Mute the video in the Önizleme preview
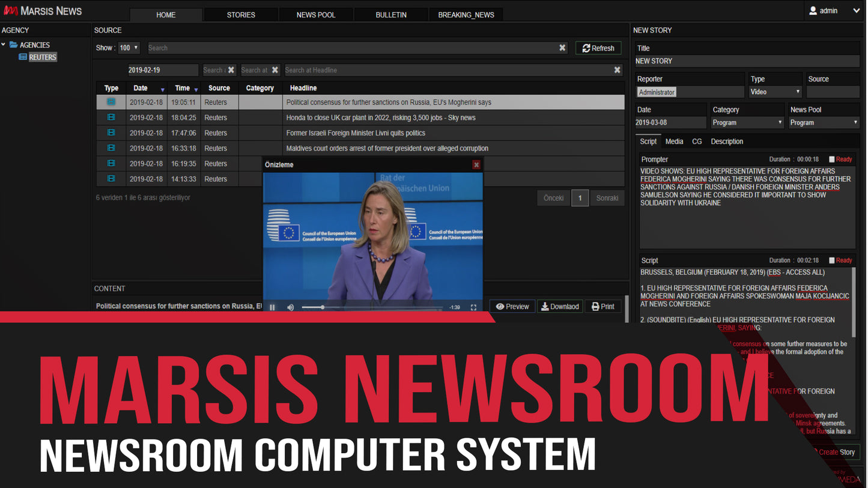868x488 pixels. pos(290,306)
